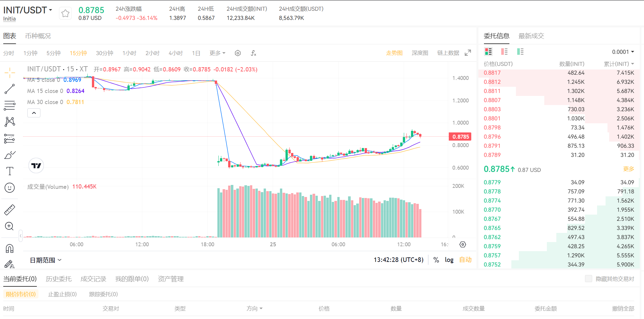Switch to the 最新成交 tab
The height and width of the screenshot is (319, 644).
pos(531,36)
